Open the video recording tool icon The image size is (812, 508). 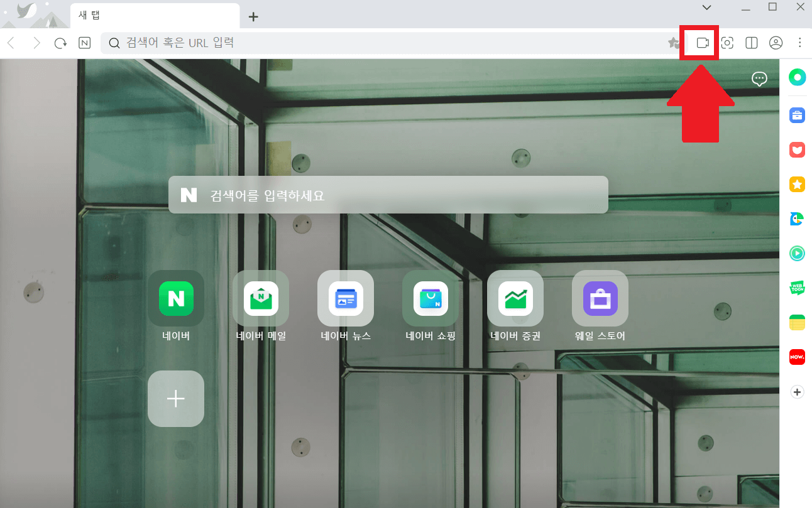pos(703,43)
